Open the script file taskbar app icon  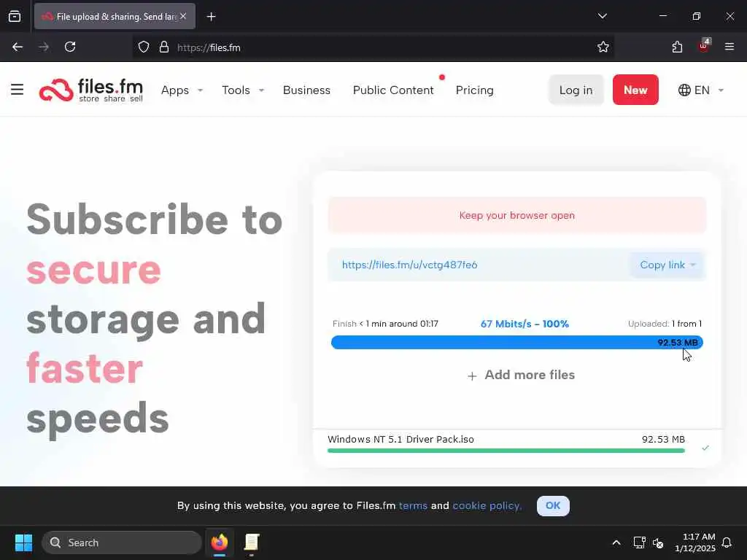point(251,542)
